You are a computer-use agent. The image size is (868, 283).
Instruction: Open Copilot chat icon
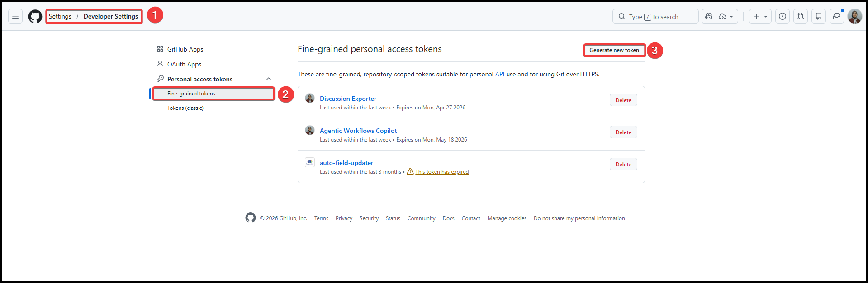pos(709,16)
